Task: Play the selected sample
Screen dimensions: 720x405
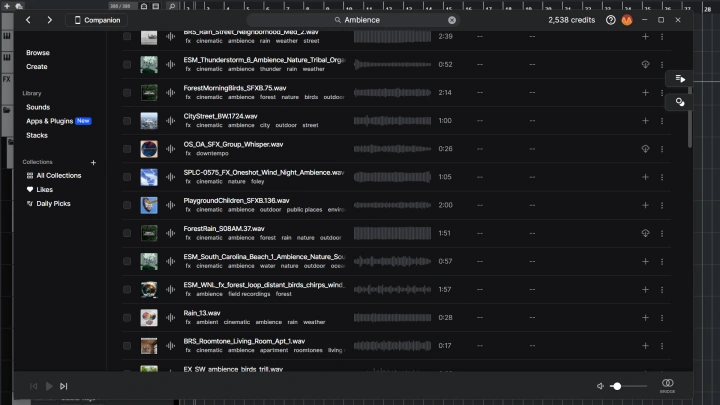Action: point(49,386)
